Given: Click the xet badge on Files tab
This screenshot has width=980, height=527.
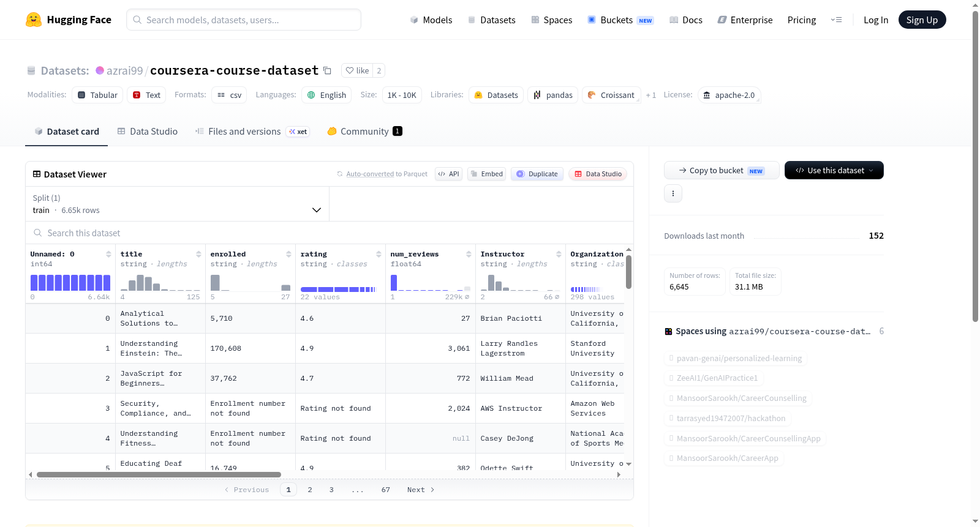Looking at the screenshot, I should click(298, 132).
